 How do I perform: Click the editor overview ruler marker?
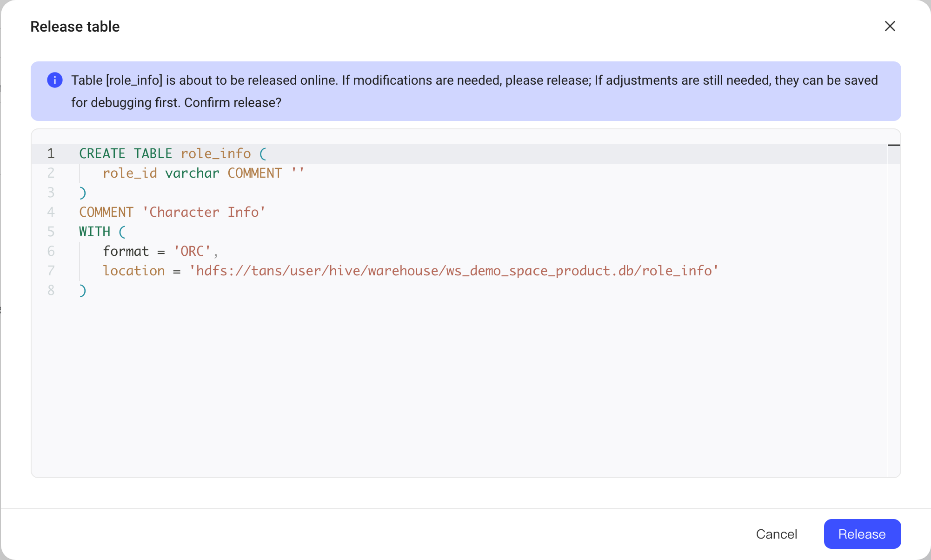[x=894, y=146]
